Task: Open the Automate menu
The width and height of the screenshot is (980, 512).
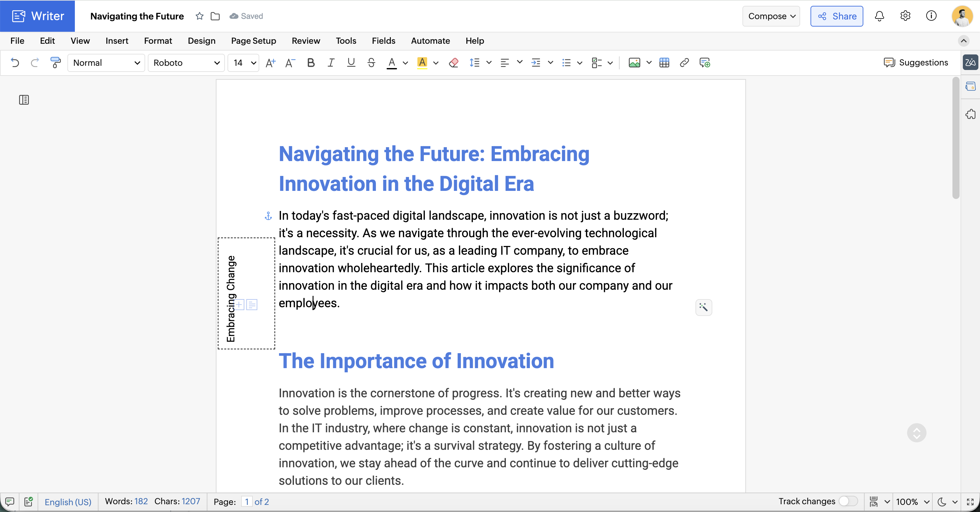Action: [x=430, y=41]
